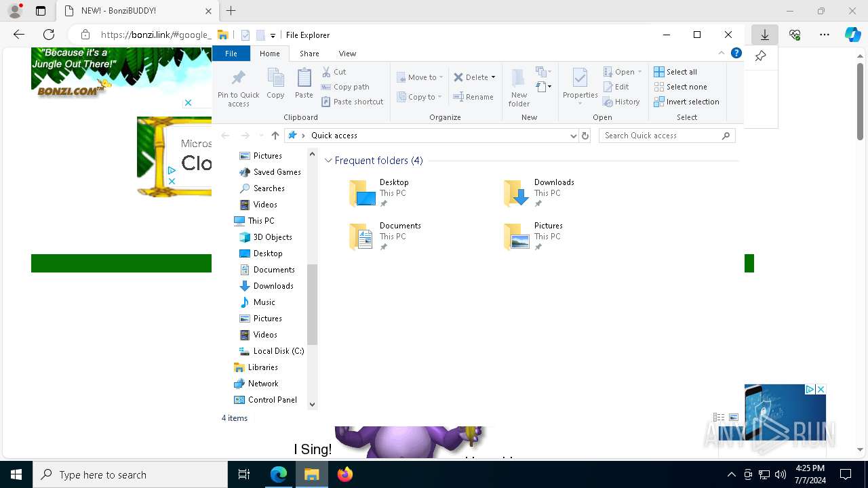Click the Paste ribbon icon
The height and width of the screenshot is (488, 868).
pos(304,83)
